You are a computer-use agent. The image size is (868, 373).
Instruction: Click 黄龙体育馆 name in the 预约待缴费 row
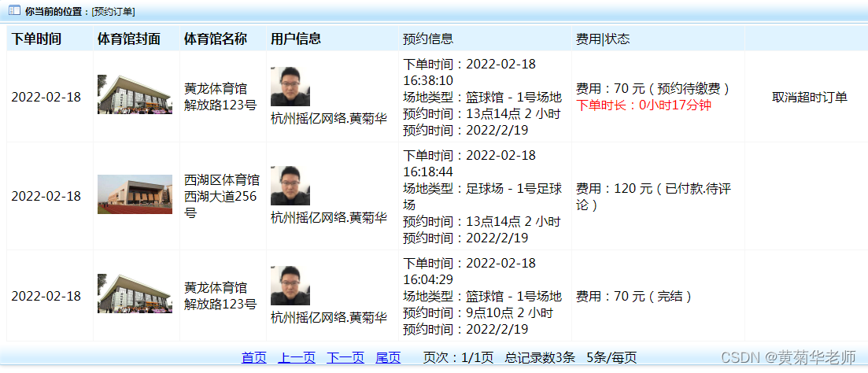(x=216, y=89)
